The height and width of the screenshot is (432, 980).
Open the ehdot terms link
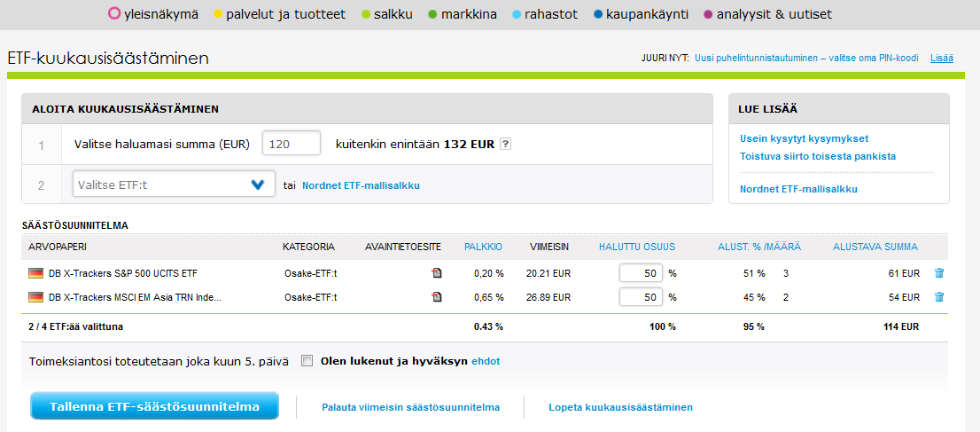coord(486,361)
